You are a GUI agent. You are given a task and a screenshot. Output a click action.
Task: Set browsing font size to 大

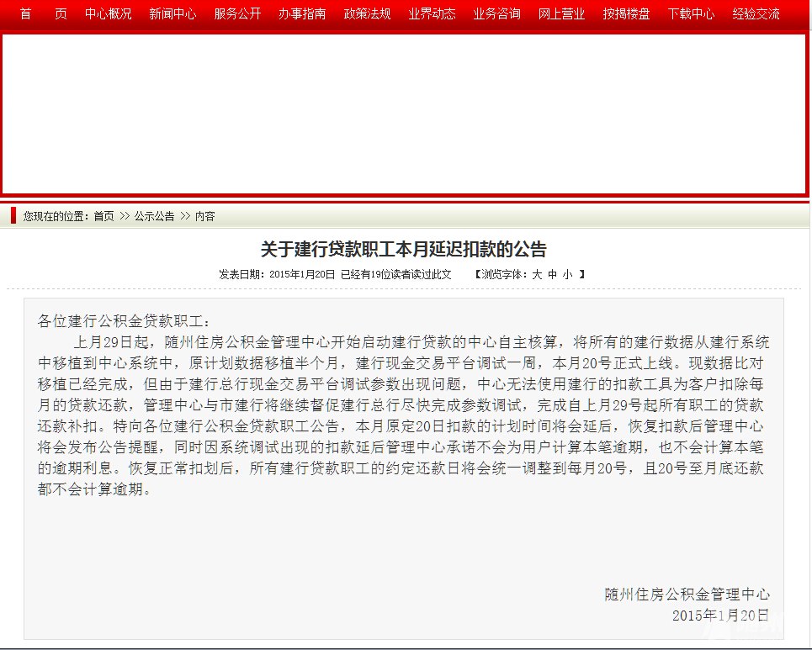tap(537, 274)
